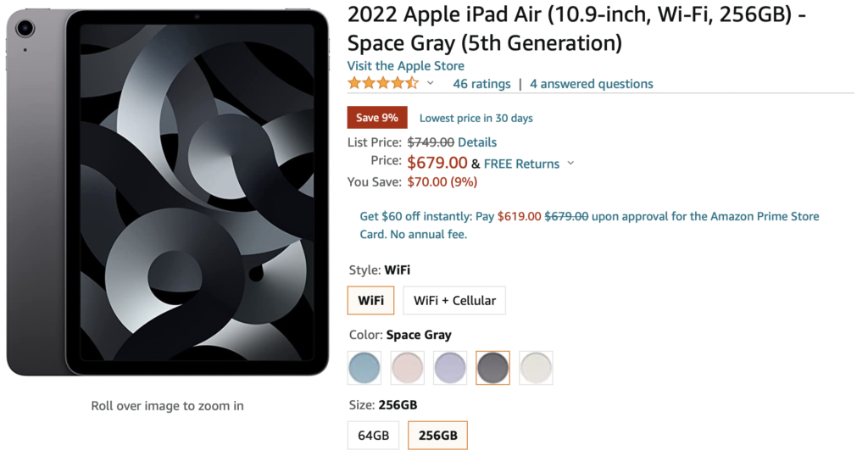Click the iPad Air product image

click(x=168, y=193)
